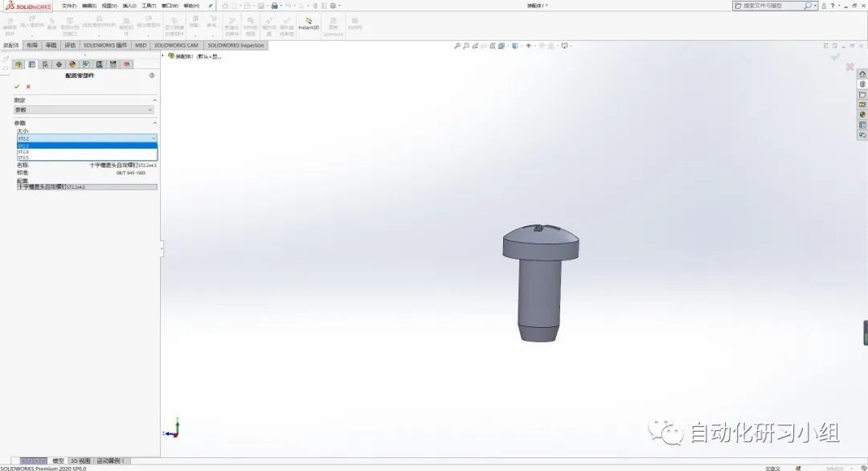Image resolution: width=868 pixels, height=471 pixels.
Task: Open the FeatureManager design tree tab
Action: tap(18, 64)
